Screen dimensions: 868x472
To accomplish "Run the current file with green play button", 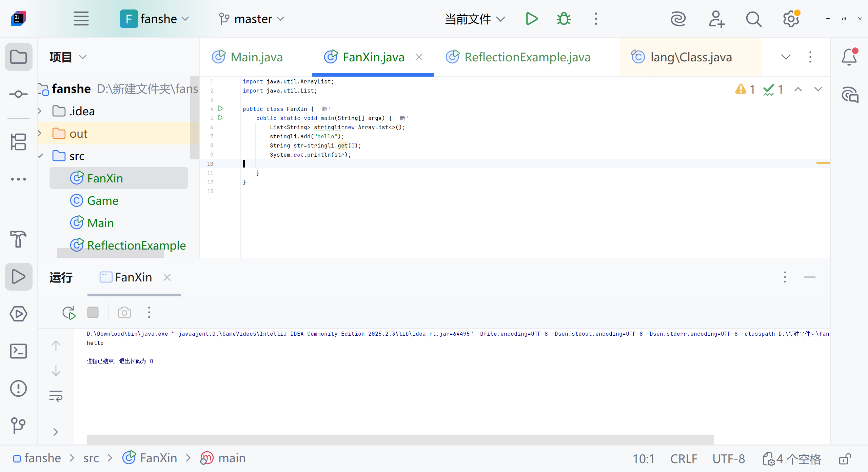I will [531, 19].
